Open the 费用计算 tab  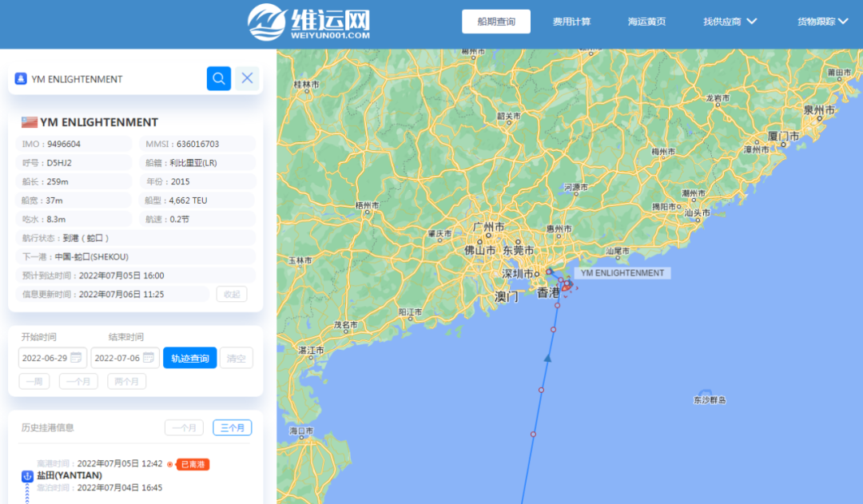571,22
